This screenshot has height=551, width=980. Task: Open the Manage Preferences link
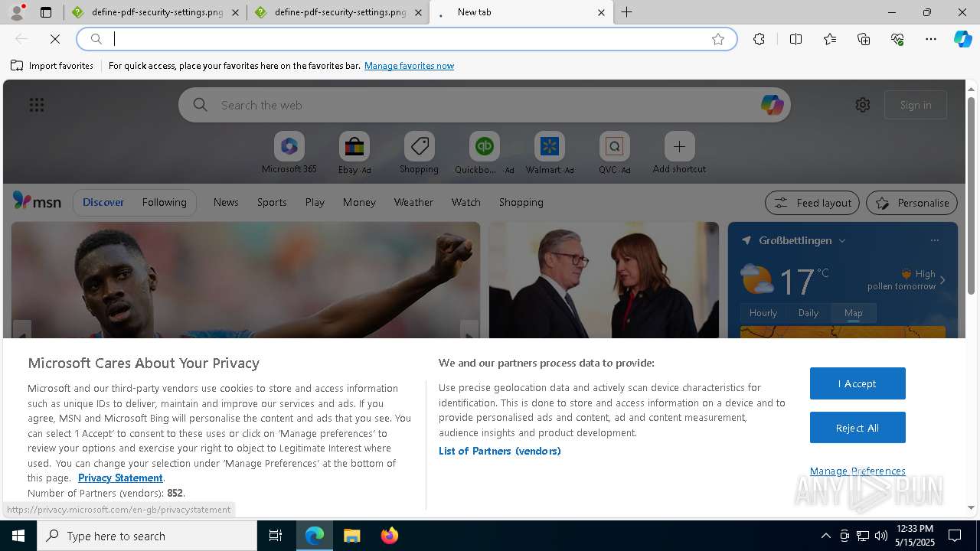(x=857, y=471)
